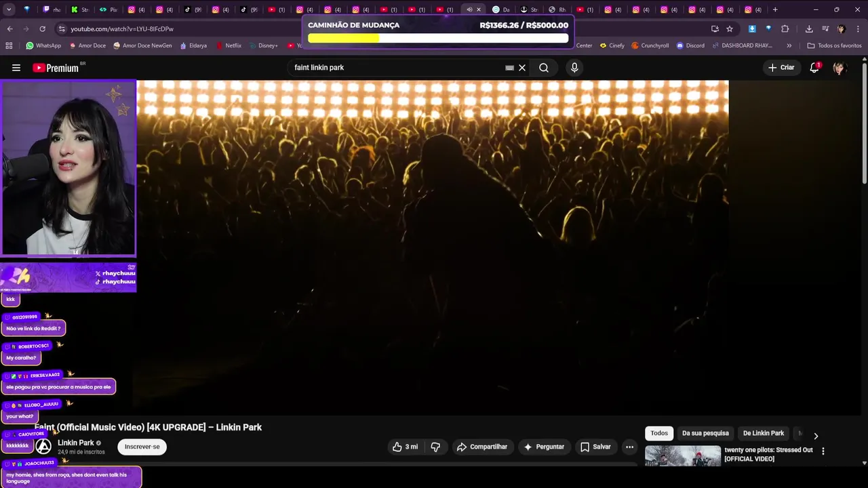Select the Todos filter chip
This screenshot has height=488, width=868.
659,433
